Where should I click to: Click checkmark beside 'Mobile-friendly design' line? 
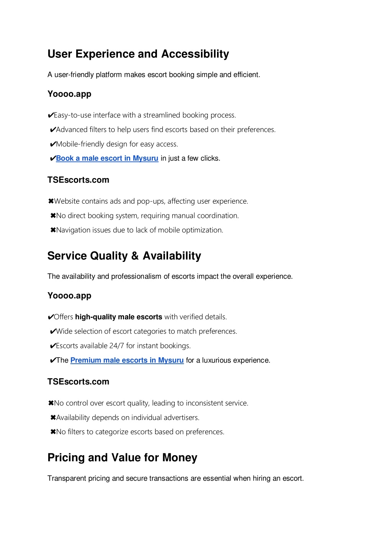pyautogui.click(x=53, y=144)
